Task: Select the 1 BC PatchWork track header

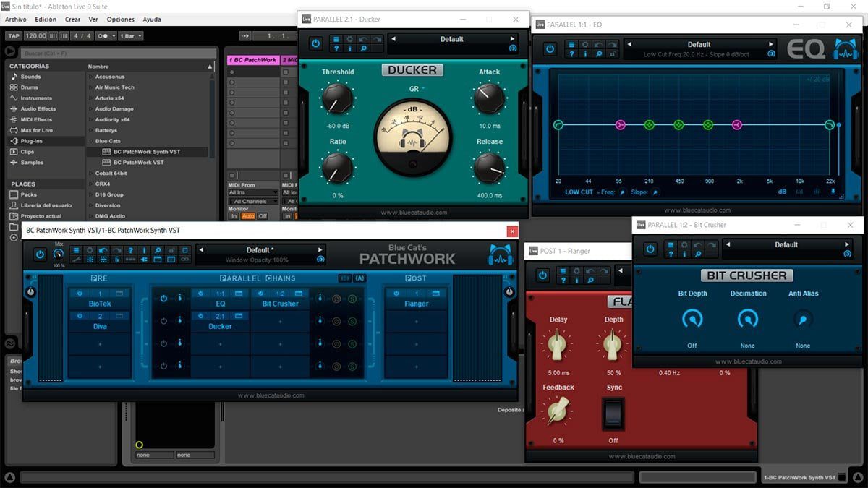Action: [x=252, y=60]
